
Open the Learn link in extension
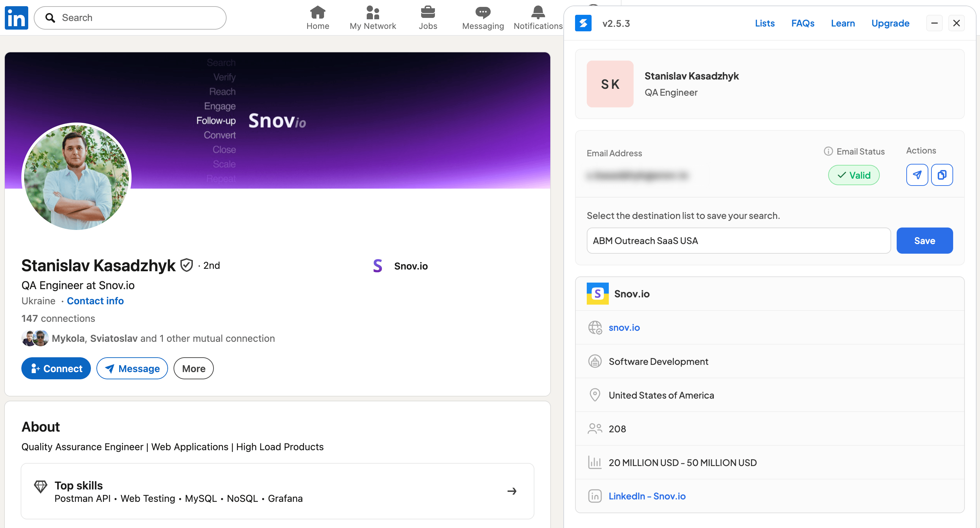843,23
